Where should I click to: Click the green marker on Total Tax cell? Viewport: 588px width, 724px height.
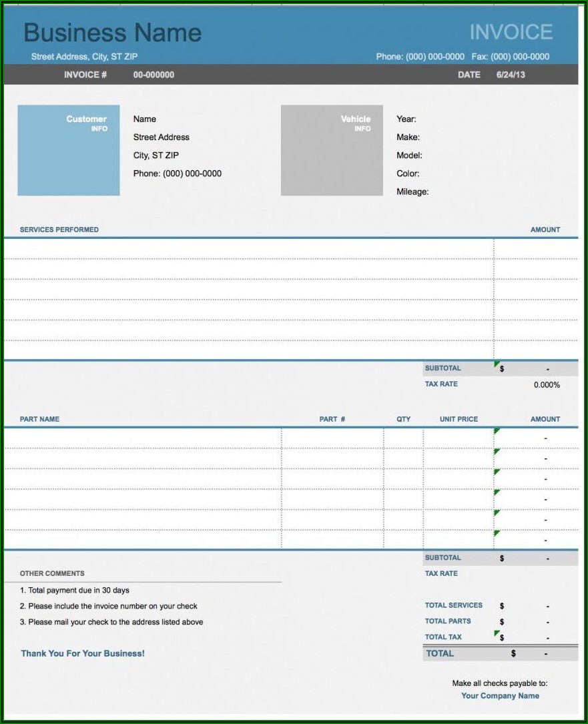point(497,633)
